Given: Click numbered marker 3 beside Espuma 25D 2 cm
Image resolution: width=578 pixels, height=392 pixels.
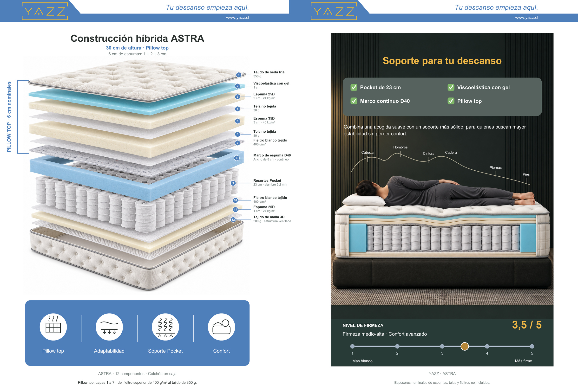Looking at the screenshot, I should pyautogui.click(x=237, y=97).
